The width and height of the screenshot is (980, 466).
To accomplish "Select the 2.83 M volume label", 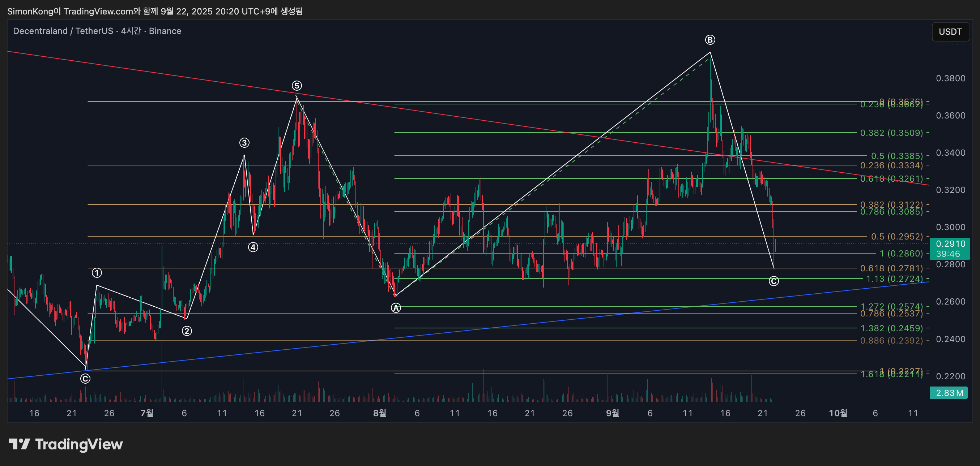I will pos(950,393).
